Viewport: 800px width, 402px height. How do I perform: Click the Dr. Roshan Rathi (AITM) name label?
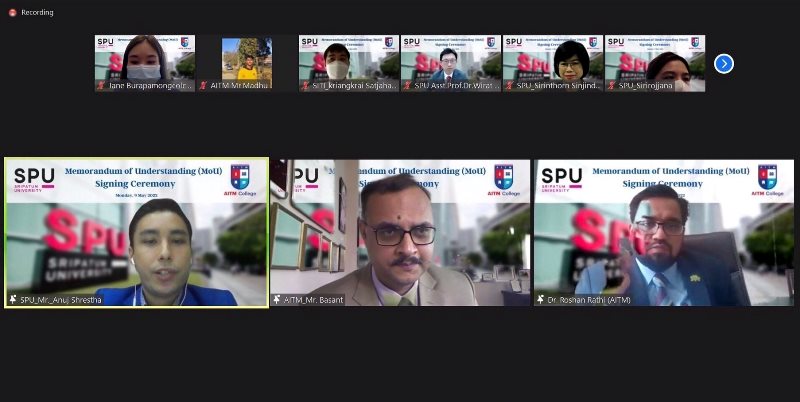589,300
